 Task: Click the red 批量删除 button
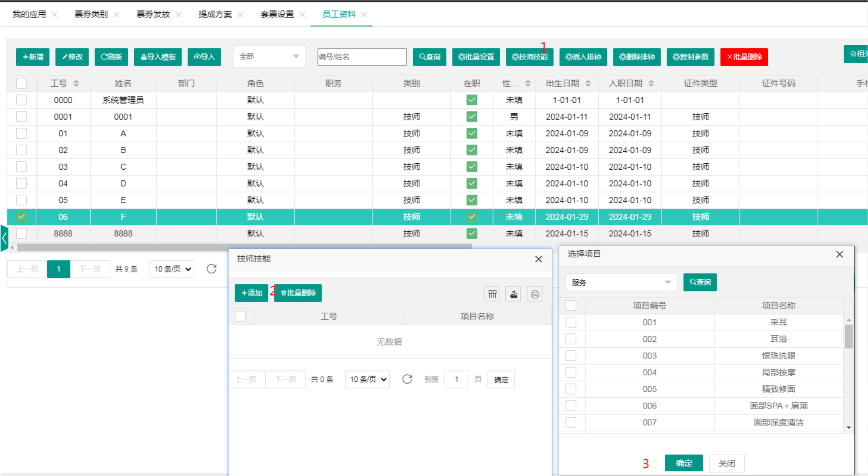[744, 57]
